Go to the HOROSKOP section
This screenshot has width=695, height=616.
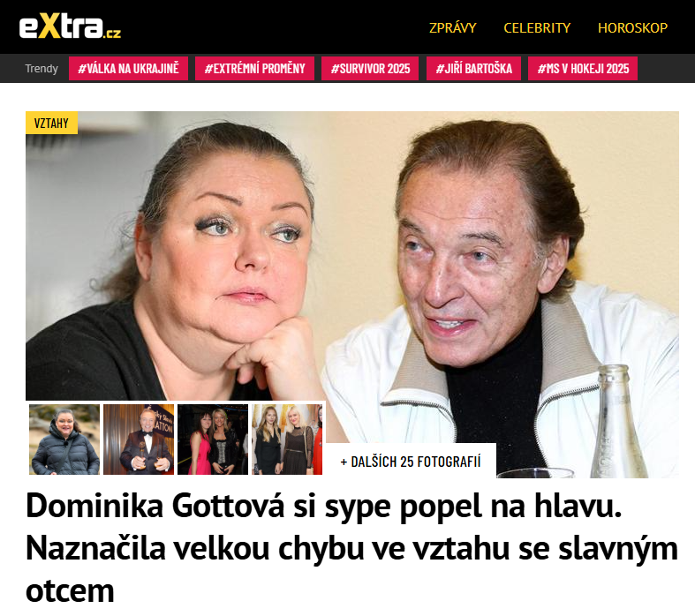coord(632,28)
